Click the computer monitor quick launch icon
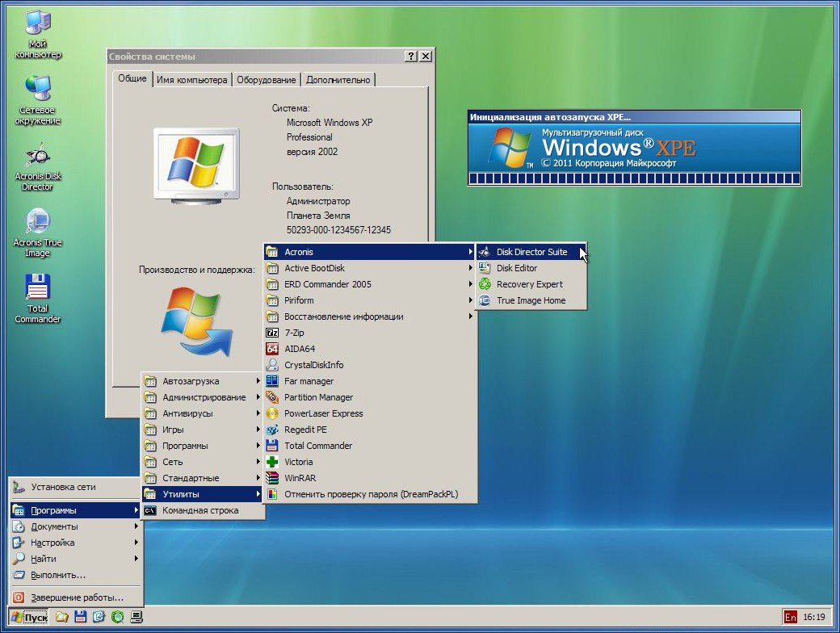This screenshot has height=633, width=840. (x=136, y=618)
